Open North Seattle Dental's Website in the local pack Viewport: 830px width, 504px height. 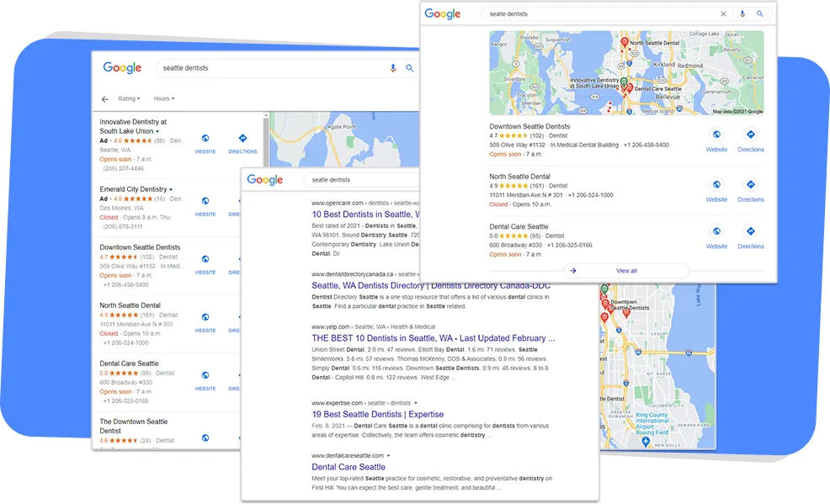716,184
